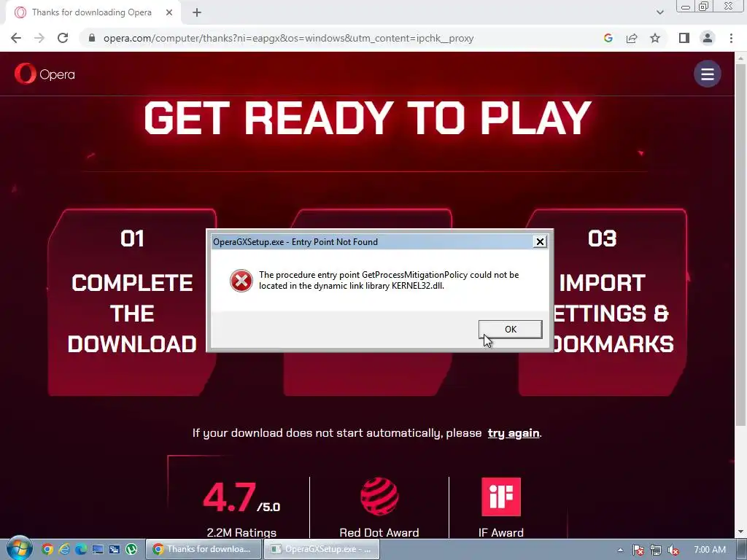This screenshot has height=560, width=747.
Task: Click the 2.2M Ratings text
Action: click(x=241, y=532)
